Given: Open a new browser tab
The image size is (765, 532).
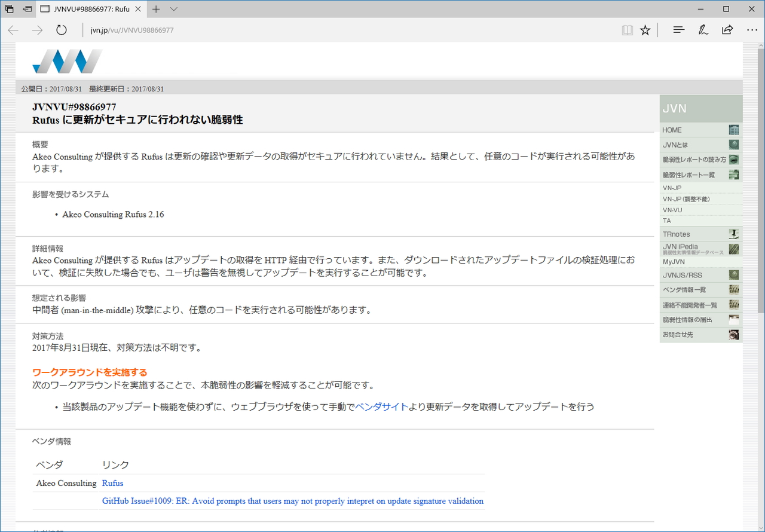Looking at the screenshot, I should pos(155,9).
